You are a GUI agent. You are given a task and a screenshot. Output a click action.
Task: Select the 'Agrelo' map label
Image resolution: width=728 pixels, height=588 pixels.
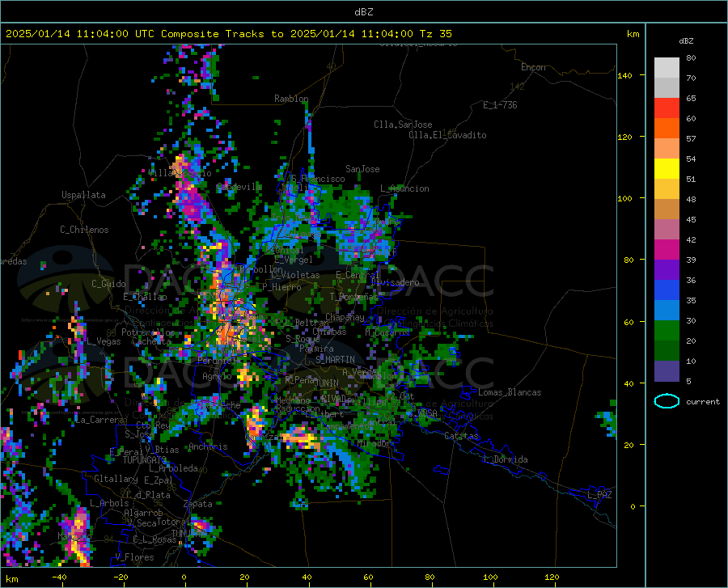217,376
